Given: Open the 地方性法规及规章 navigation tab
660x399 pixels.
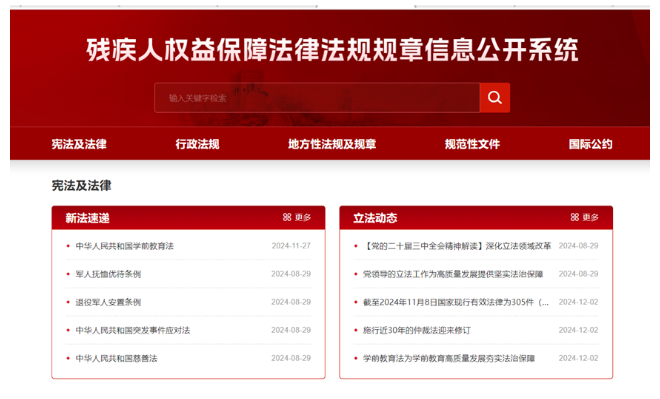Looking at the screenshot, I should coord(332,144).
